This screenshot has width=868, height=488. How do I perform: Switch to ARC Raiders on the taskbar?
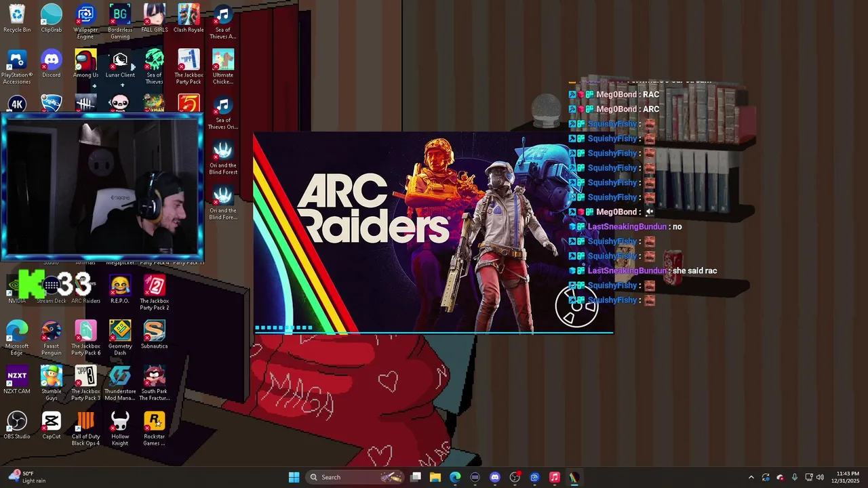tap(574, 477)
